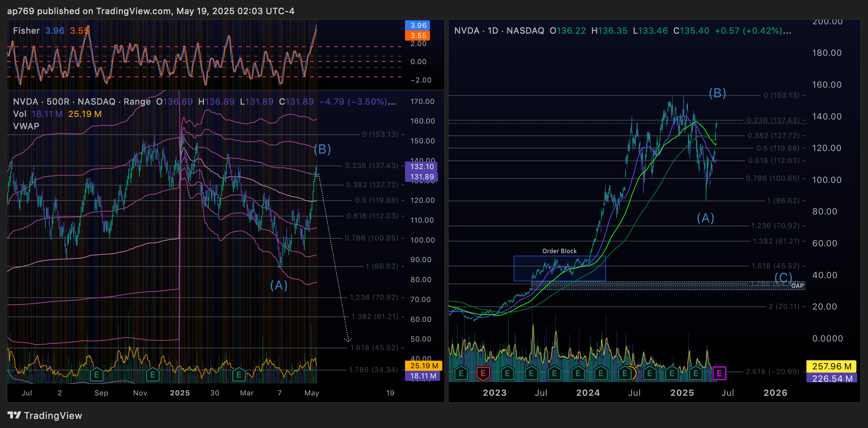Click the white dotted projection arrow tip
The height and width of the screenshot is (428, 868).
348,340
